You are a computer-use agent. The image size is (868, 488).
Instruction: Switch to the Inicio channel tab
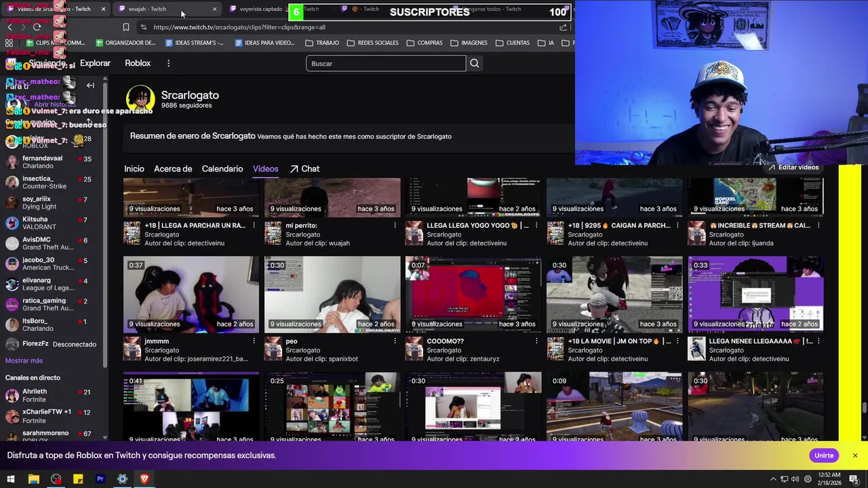pyautogui.click(x=134, y=169)
